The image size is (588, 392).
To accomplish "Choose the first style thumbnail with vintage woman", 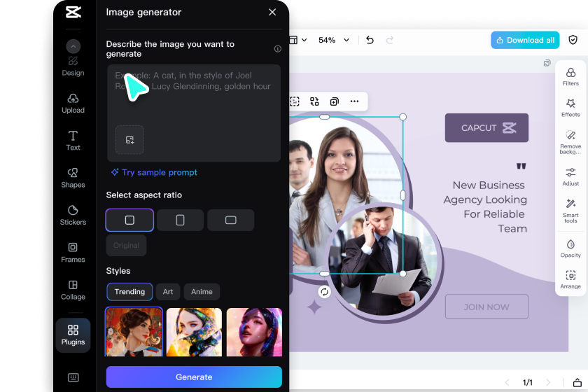I will click(x=134, y=332).
